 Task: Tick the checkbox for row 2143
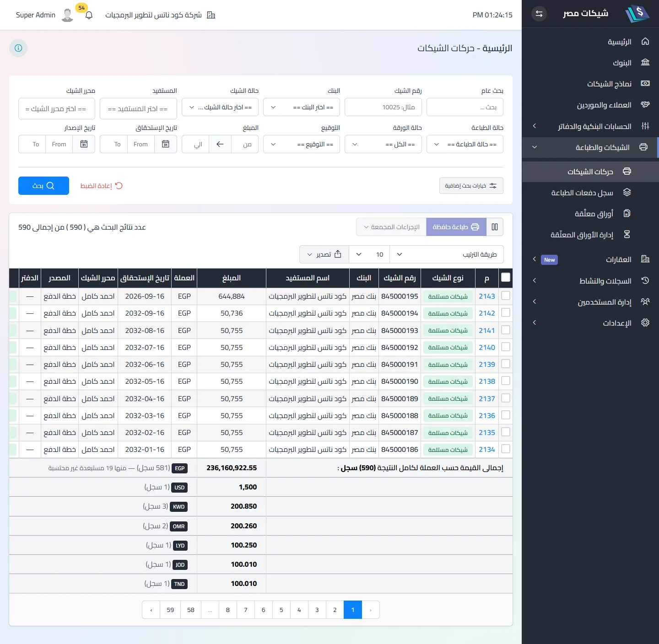(x=506, y=296)
